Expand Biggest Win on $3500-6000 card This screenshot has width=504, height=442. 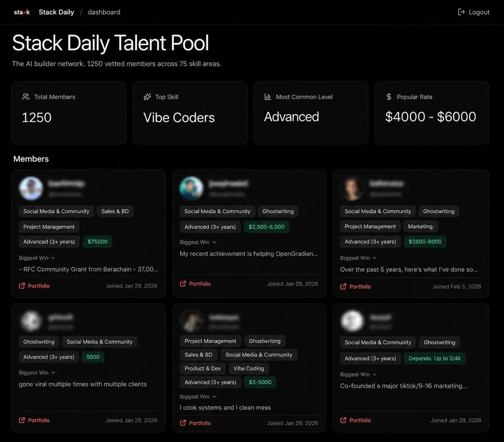pos(375,258)
